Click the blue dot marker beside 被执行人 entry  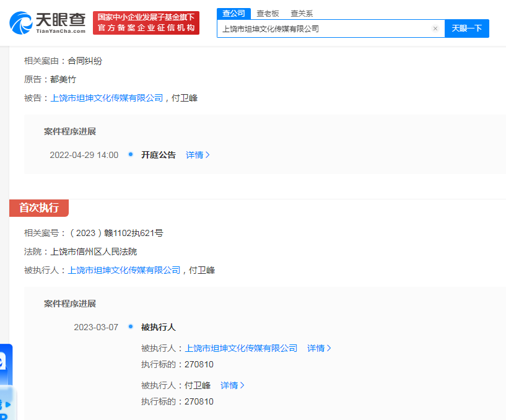click(x=131, y=326)
